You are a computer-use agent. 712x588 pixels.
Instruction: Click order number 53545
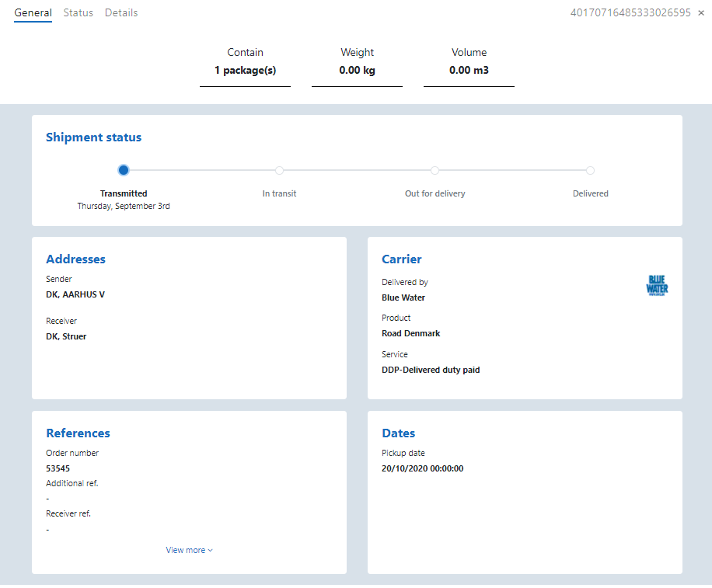(58, 468)
